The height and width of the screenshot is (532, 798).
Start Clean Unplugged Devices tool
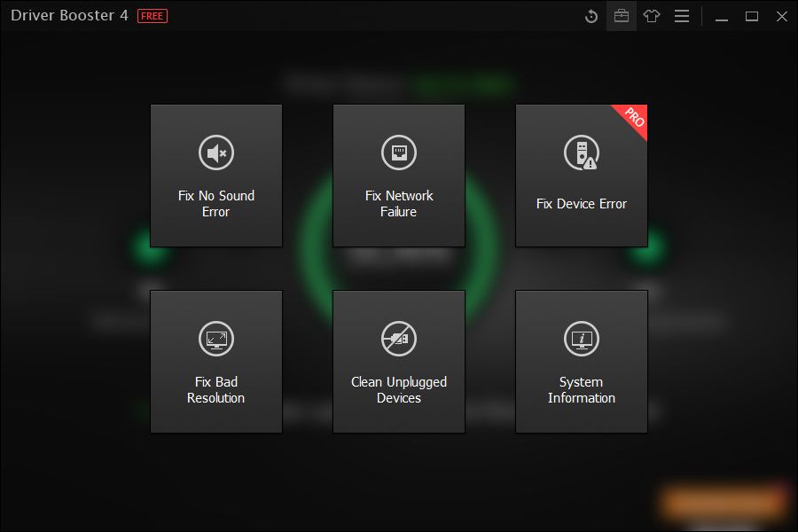coord(398,362)
